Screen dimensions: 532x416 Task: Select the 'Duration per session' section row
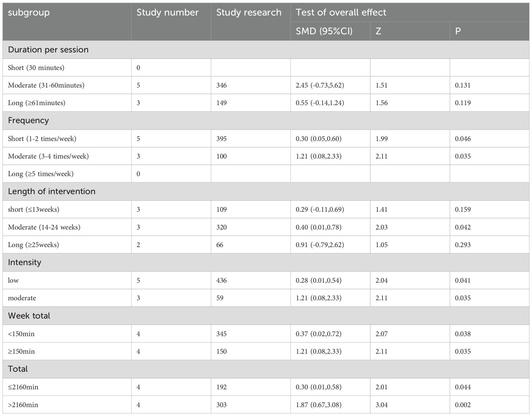click(x=266, y=49)
